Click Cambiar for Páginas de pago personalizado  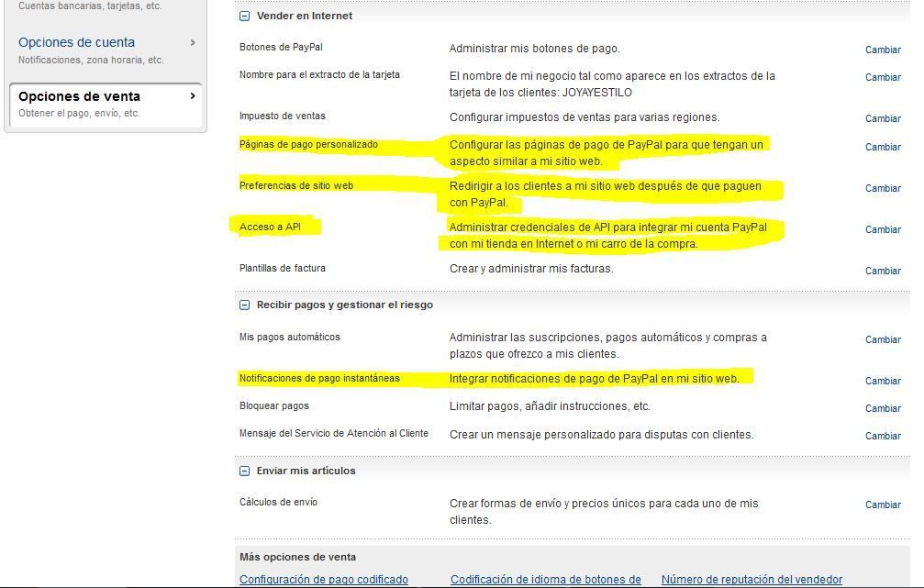883,147
